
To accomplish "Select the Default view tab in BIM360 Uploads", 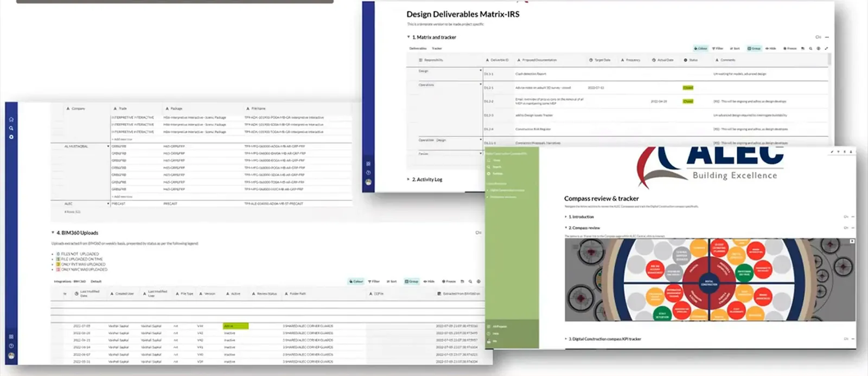I will click(x=96, y=282).
